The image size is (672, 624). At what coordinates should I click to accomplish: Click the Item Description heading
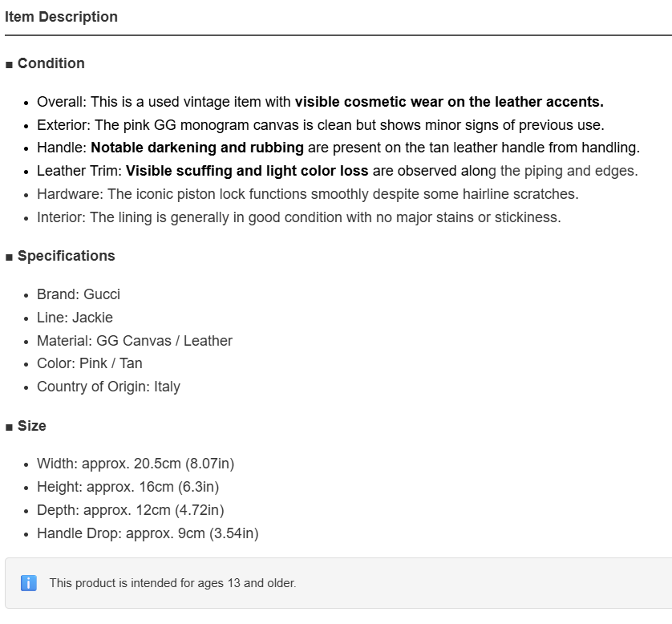(61, 17)
